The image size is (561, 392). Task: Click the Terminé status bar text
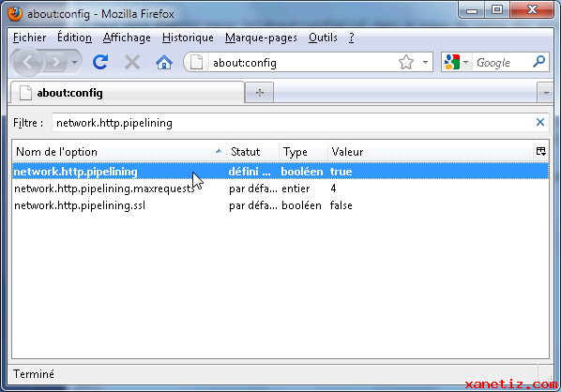[34, 374]
